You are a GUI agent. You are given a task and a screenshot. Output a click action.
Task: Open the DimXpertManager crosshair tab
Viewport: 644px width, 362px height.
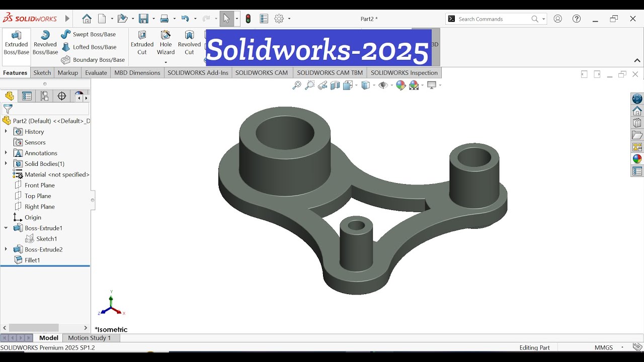[62, 96]
